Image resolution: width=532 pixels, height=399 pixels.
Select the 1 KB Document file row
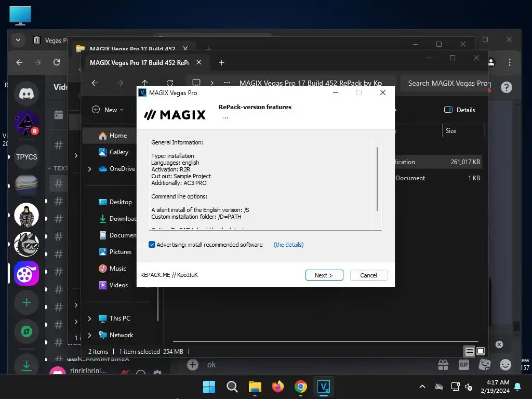pyautogui.click(x=437, y=178)
